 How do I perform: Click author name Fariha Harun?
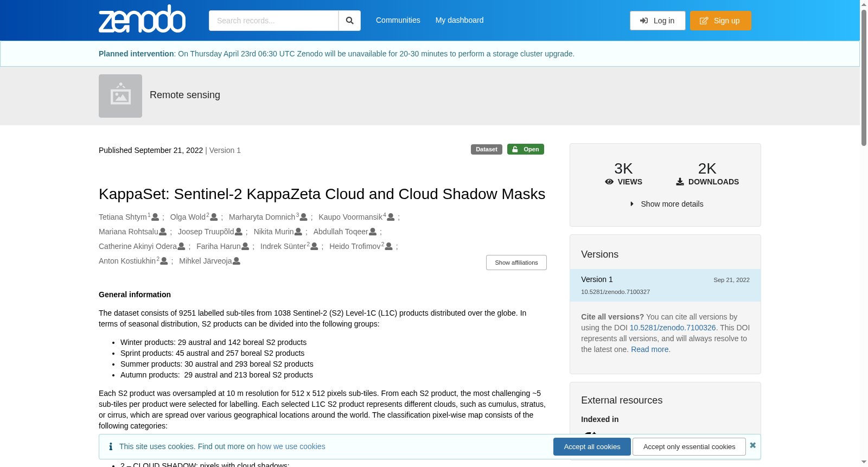[x=219, y=246]
